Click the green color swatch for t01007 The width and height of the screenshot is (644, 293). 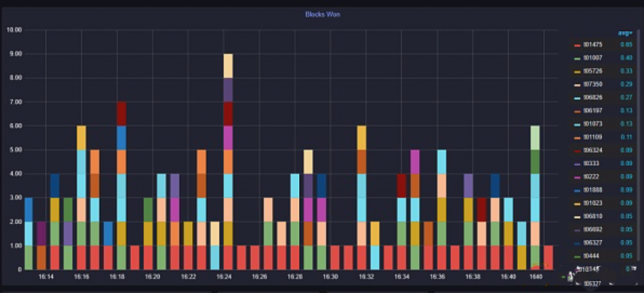pos(577,58)
